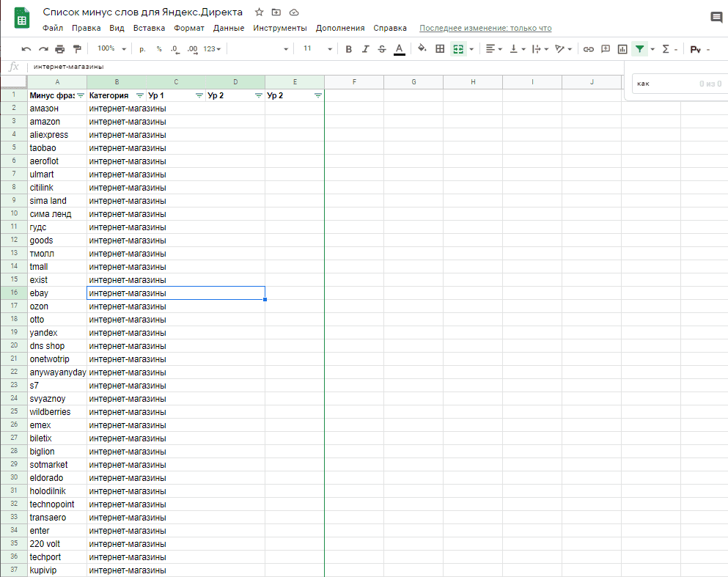Format as currency (р.) button

tap(142, 48)
